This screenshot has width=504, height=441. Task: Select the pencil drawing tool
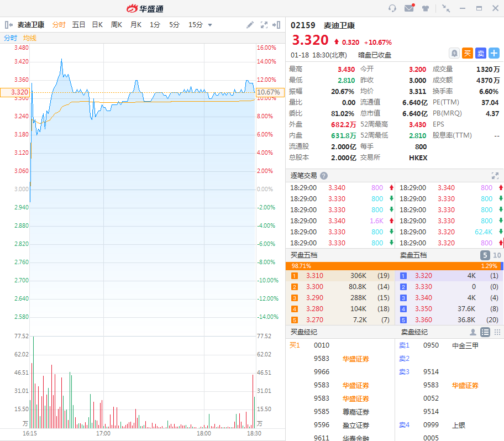[x=250, y=25]
